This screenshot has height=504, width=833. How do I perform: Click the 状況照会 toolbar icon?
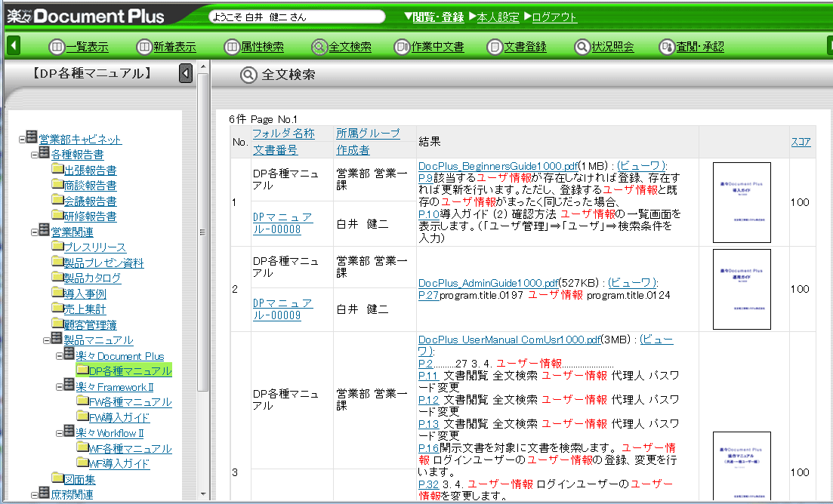click(x=582, y=47)
